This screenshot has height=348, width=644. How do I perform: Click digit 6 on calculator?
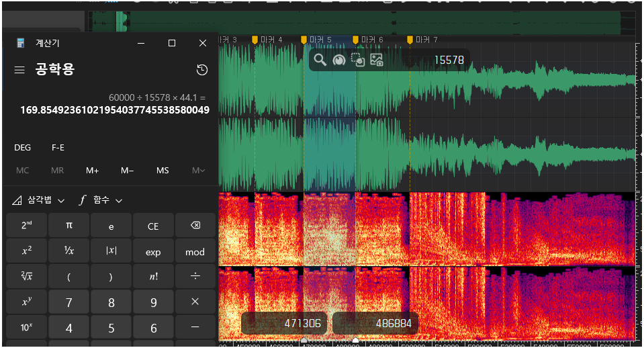153,327
